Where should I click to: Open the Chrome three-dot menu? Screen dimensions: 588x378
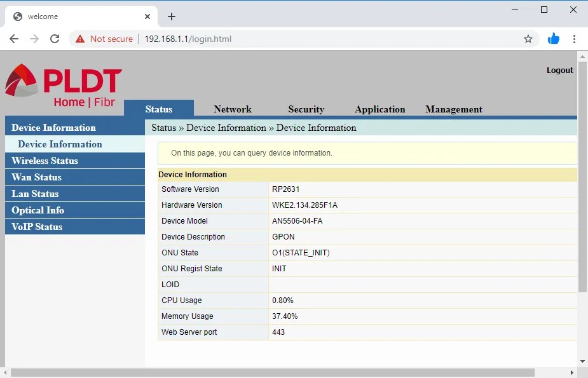574,39
